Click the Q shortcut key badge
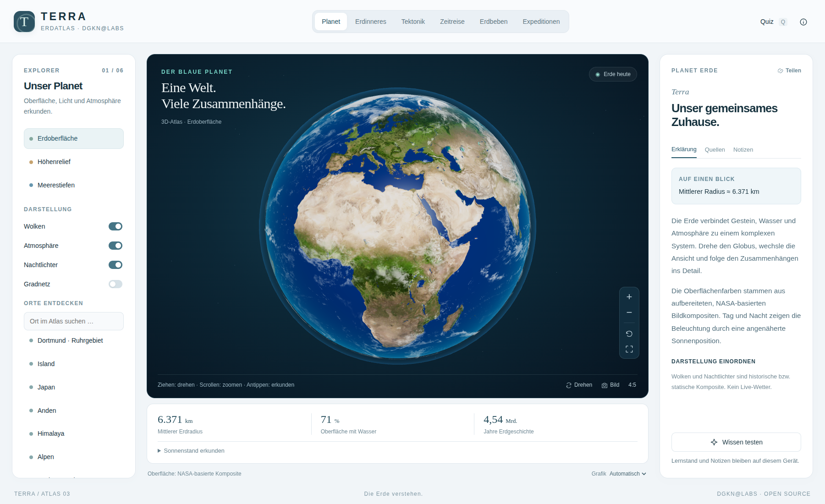 783,22
